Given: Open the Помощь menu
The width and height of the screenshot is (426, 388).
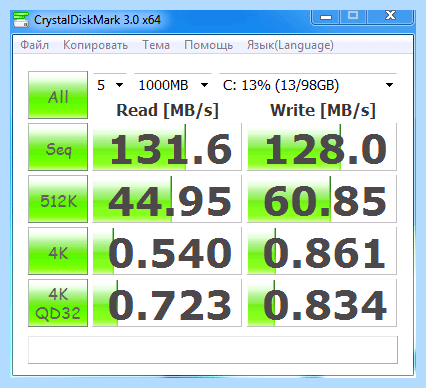Looking at the screenshot, I should [x=209, y=45].
